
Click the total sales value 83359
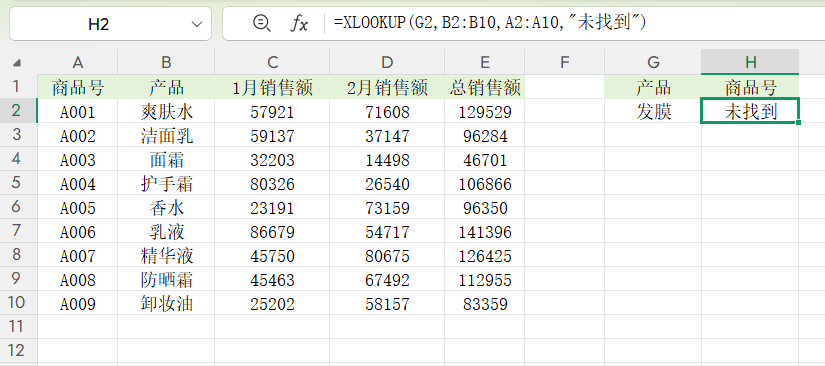coord(485,303)
